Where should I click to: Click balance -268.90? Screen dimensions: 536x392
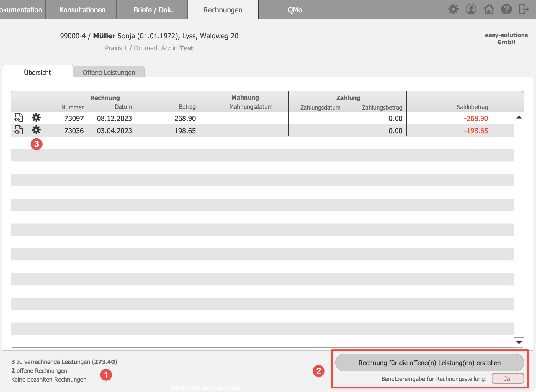[476, 118]
